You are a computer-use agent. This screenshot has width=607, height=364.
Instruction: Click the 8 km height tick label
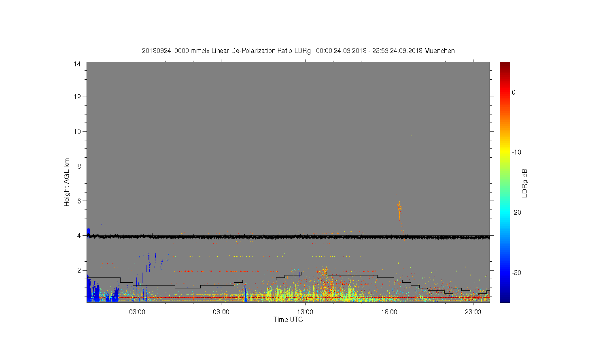click(79, 166)
